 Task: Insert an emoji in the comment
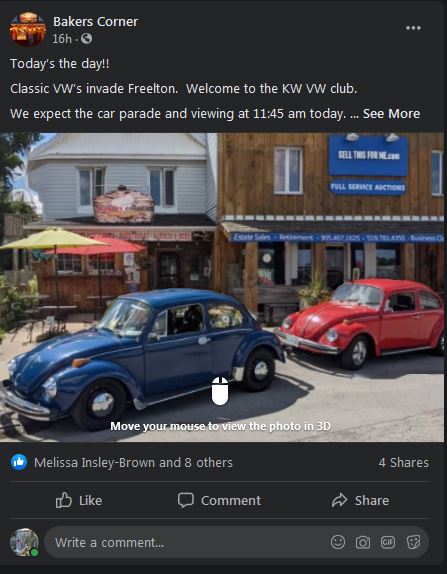pyautogui.click(x=338, y=542)
